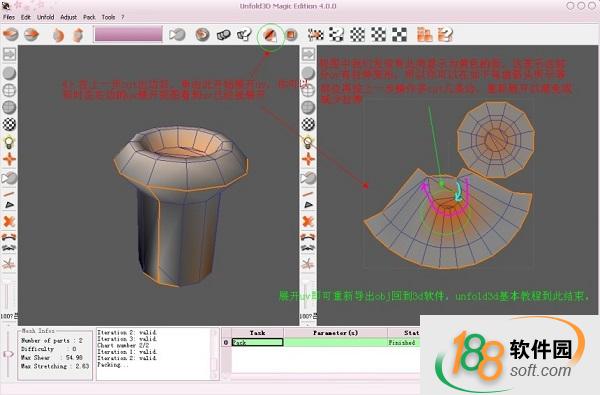Click the pack icon with question mark
This screenshot has width=600, height=395.
click(x=445, y=34)
